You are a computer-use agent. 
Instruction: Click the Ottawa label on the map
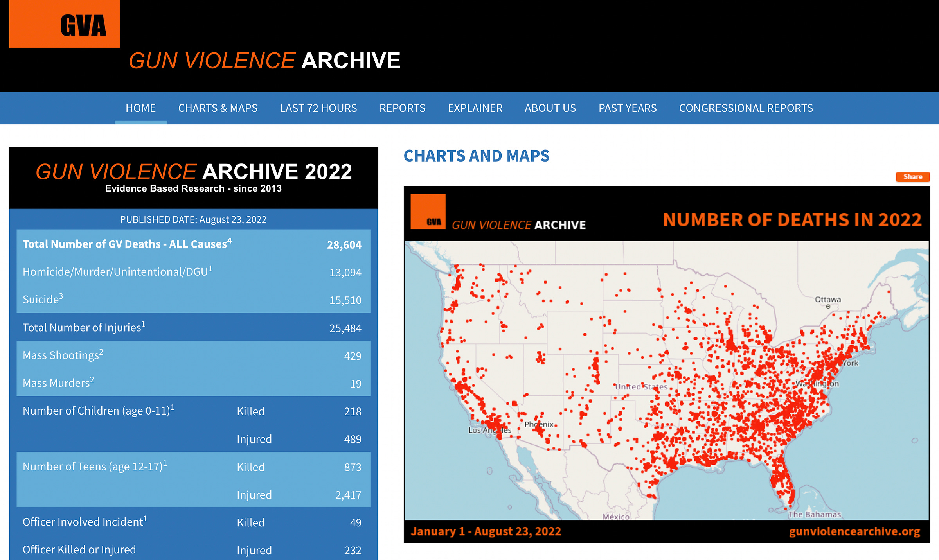(x=827, y=299)
